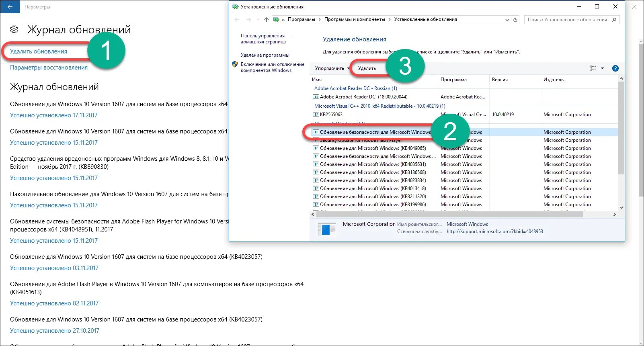The image size is (644, 346).
Task: Click the gear icon beside Журнал обновлений heading
Action: 14,29
